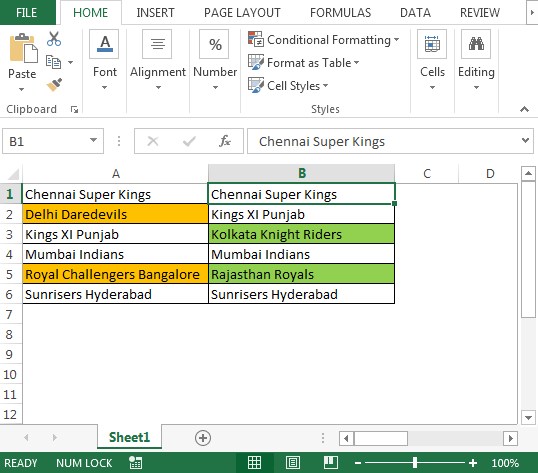Switch to the DATA tab
The height and width of the screenshot is (473, 538).
(415, 13)
